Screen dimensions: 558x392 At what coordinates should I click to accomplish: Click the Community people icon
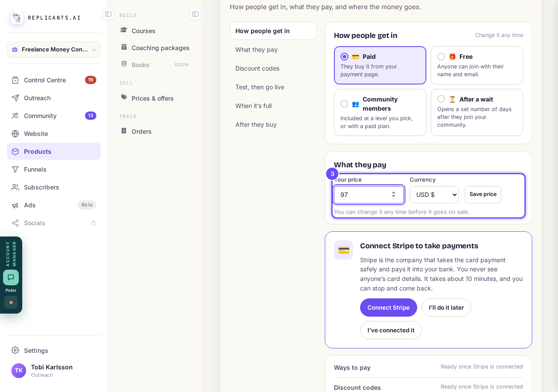(15, 116)
